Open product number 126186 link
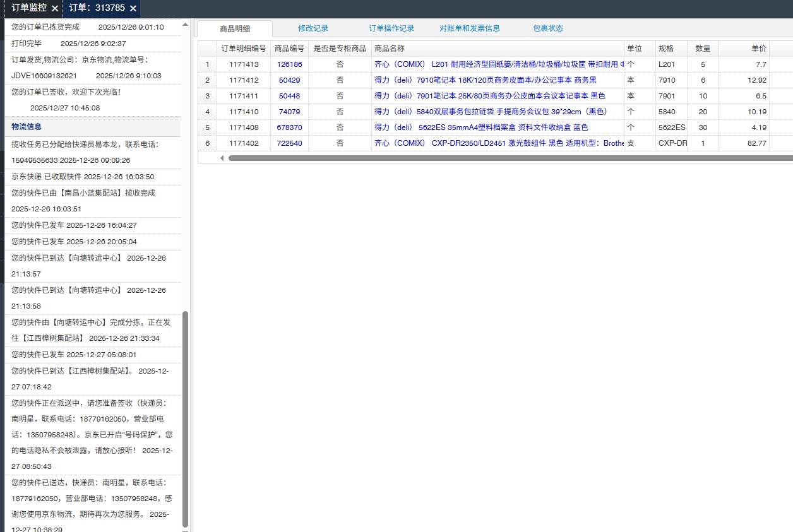 289,64
